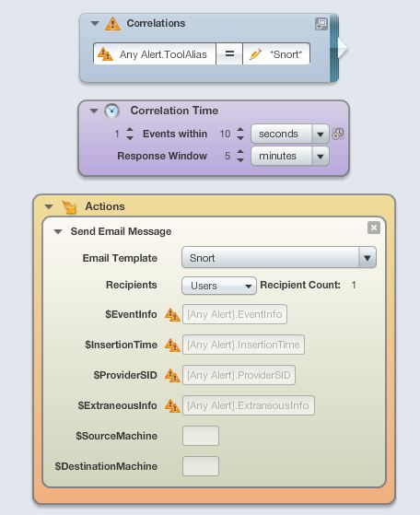Decrease the Response Window value
The image size is (420, 515).
pos(240,160)
